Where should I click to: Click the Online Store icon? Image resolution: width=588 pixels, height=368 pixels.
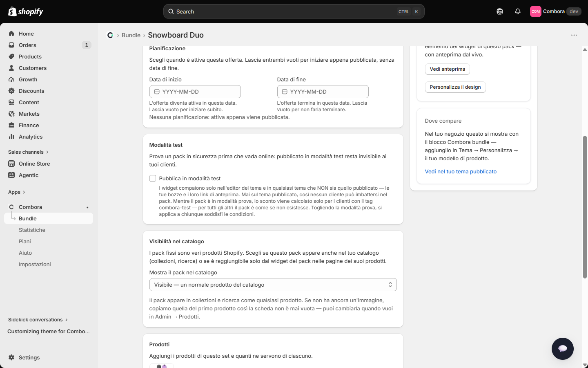(x=11, y=164)
